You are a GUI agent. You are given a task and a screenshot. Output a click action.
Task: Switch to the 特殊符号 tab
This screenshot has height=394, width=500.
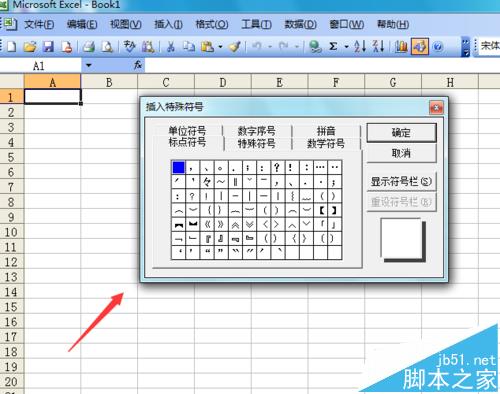click(256, 144)
